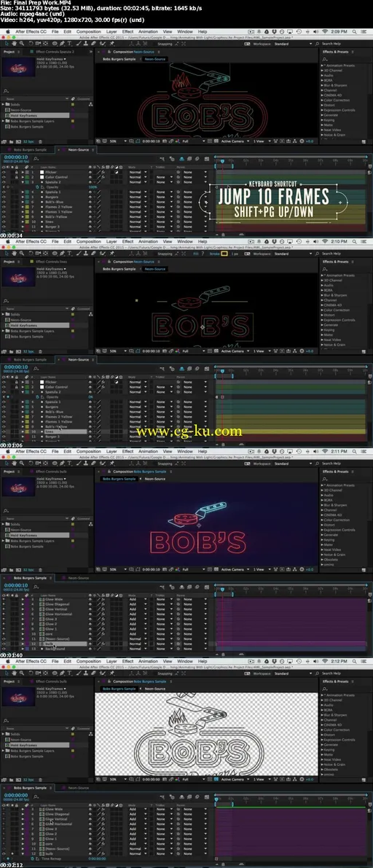373x868 pixels.
Task: Hide the Color Control layer in the 2:09 PM frame
Action: point(4,177)
